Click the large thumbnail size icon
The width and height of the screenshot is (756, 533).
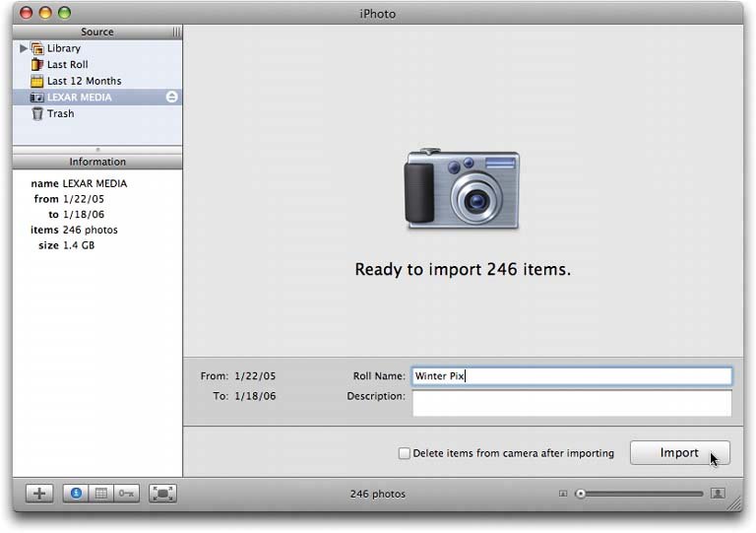717,494
